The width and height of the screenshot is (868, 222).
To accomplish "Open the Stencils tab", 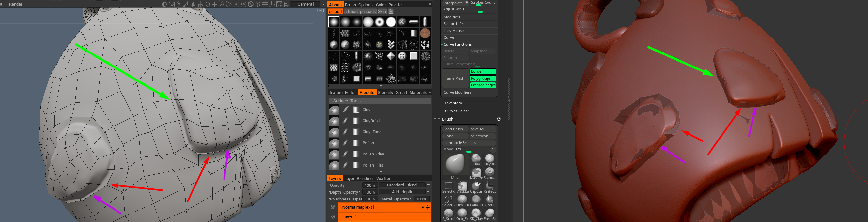I will (385, 92).
